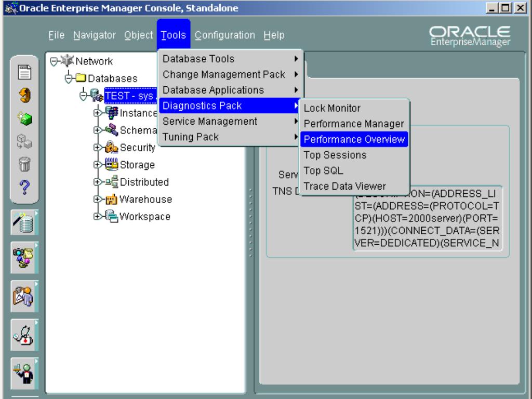Click the Security padlock icon
The width and height of the screenshot is (532, 399).
[112, 147]
